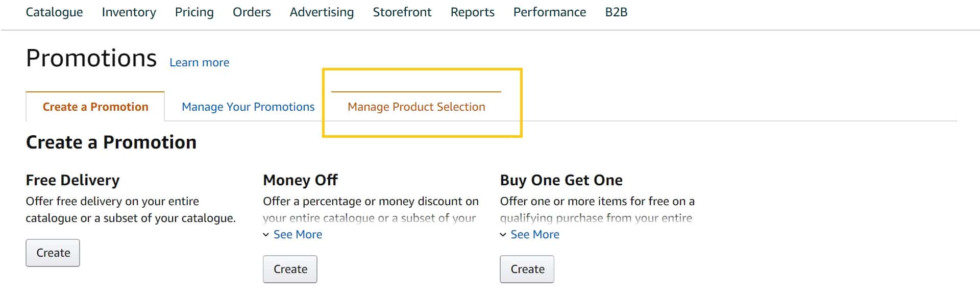Expand See More under Money Off
This screenshot has width=980, height=296.
(x=298, y=234)
